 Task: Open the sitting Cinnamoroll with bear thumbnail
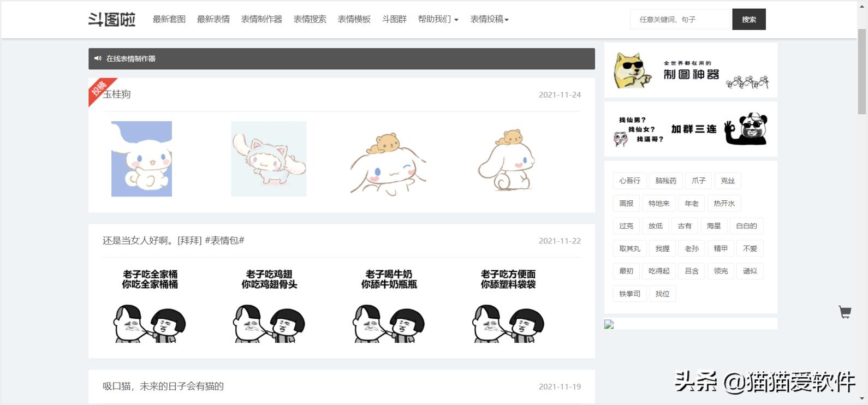(x=508, y=159)
